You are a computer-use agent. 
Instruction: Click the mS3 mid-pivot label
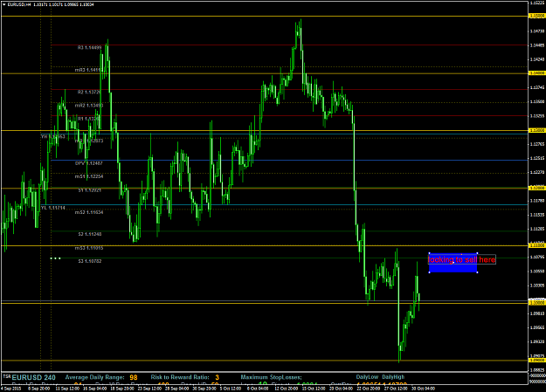(x=89, y=248)
